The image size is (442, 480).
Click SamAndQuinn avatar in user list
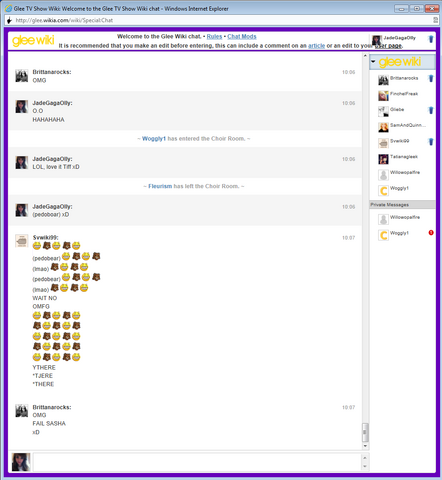383,127
